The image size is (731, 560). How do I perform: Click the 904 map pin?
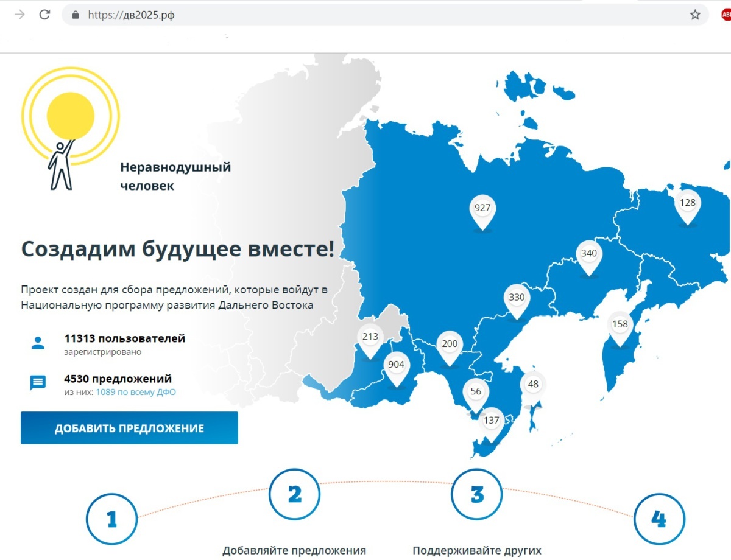[396, 364]
